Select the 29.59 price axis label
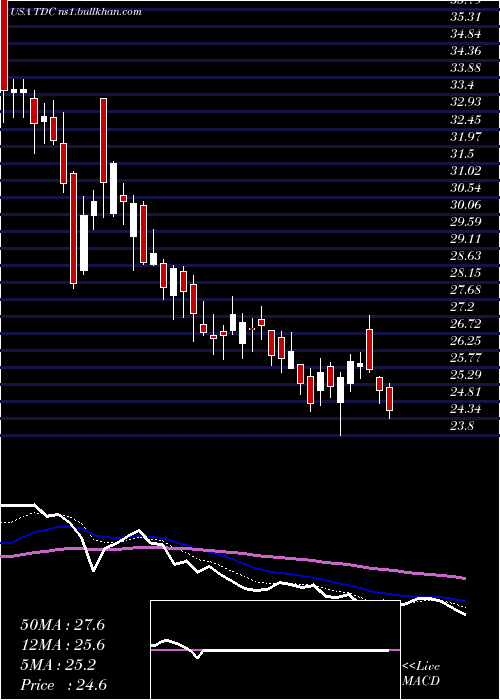 [x=465, y=221]
